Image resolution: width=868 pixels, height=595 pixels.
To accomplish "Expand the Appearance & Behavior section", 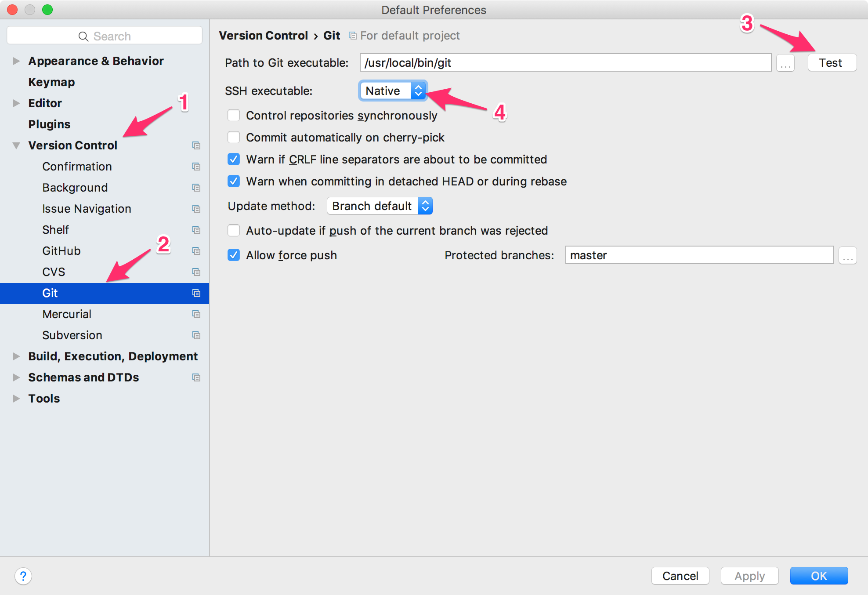I will (x=16, y=61).
